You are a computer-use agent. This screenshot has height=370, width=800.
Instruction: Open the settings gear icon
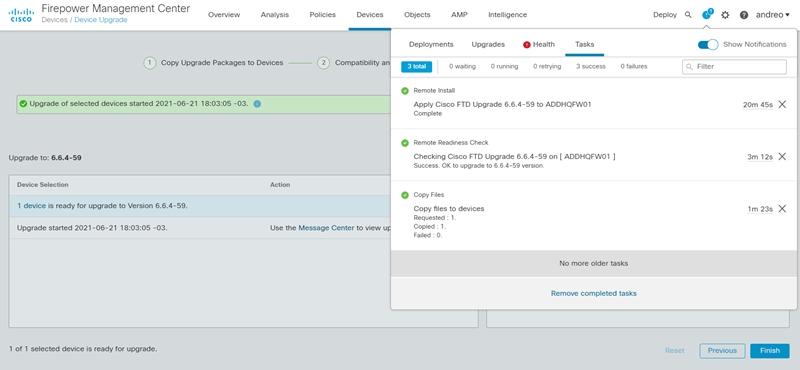(725, 15)
